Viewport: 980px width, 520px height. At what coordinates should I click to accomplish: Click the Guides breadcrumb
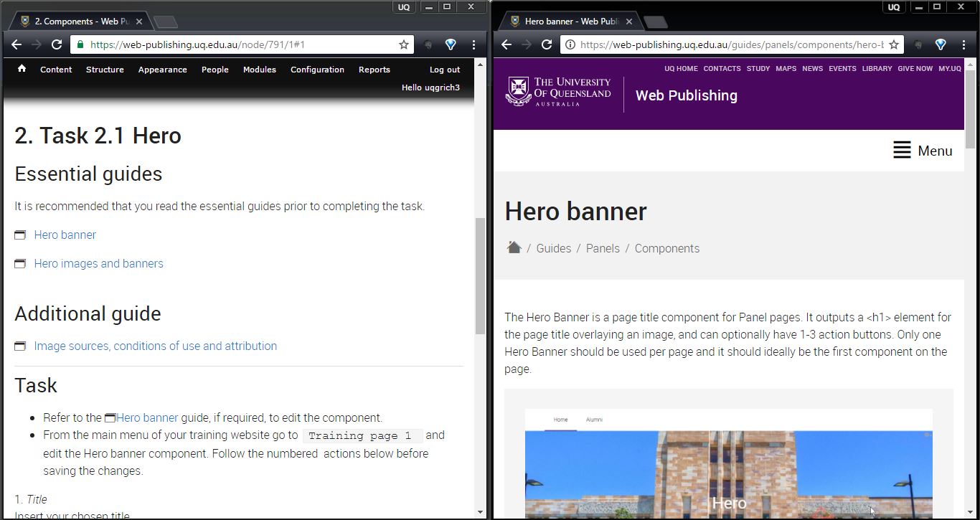(554, 248)
